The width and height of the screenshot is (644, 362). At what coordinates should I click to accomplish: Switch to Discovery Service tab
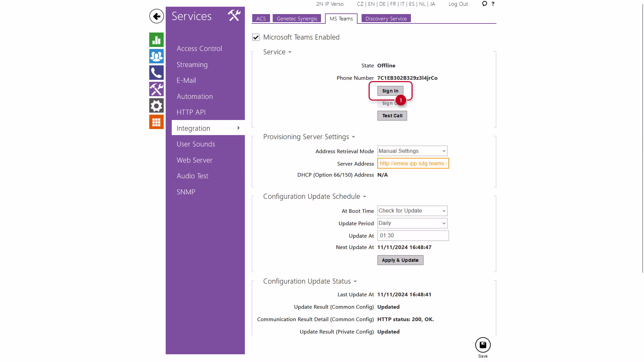pyautogui.click(x=386, y=19)
